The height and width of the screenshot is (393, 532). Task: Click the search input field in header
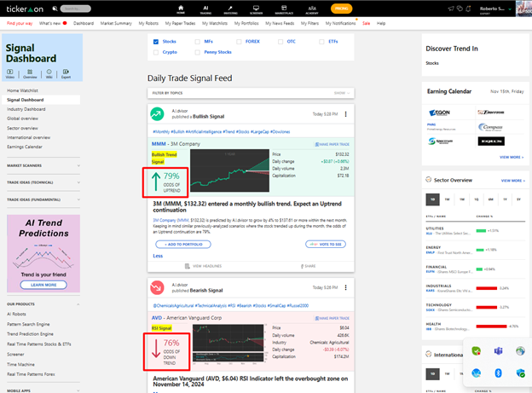76,9
